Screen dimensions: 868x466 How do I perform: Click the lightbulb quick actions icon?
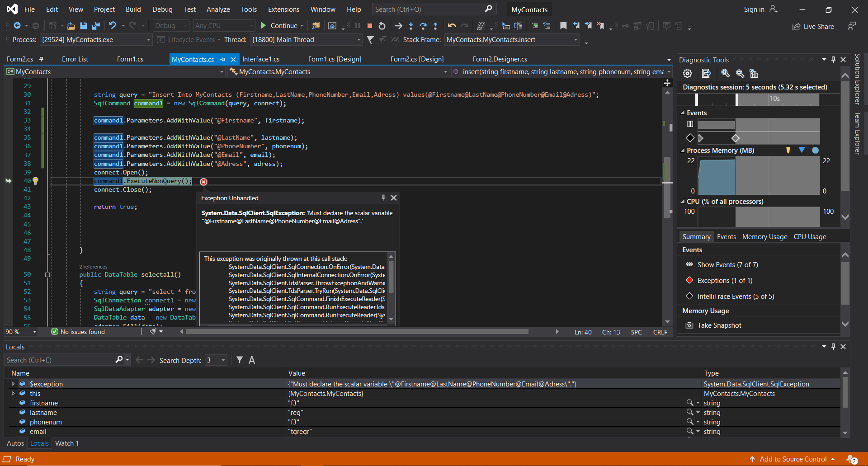coord(35,181)
